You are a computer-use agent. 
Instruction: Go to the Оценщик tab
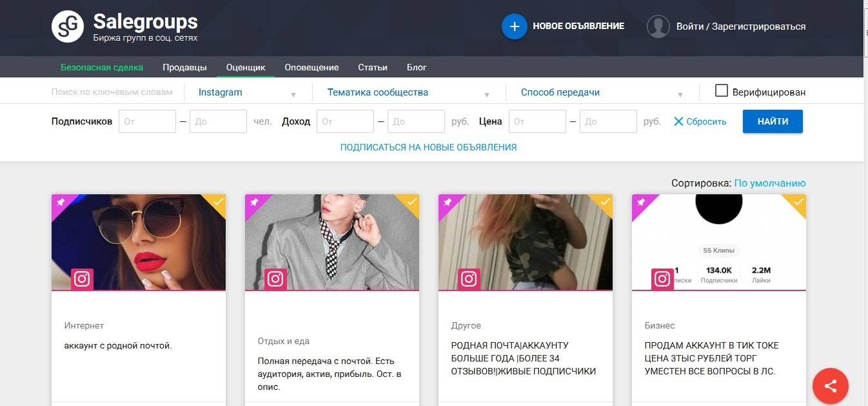246,67
